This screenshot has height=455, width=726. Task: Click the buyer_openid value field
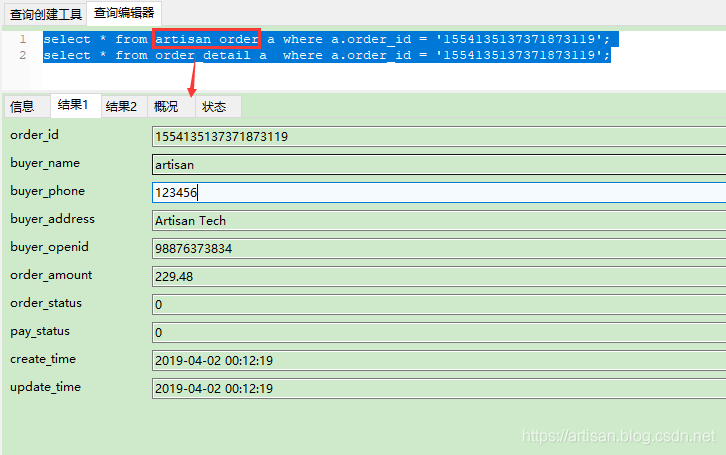click(438, 248)
